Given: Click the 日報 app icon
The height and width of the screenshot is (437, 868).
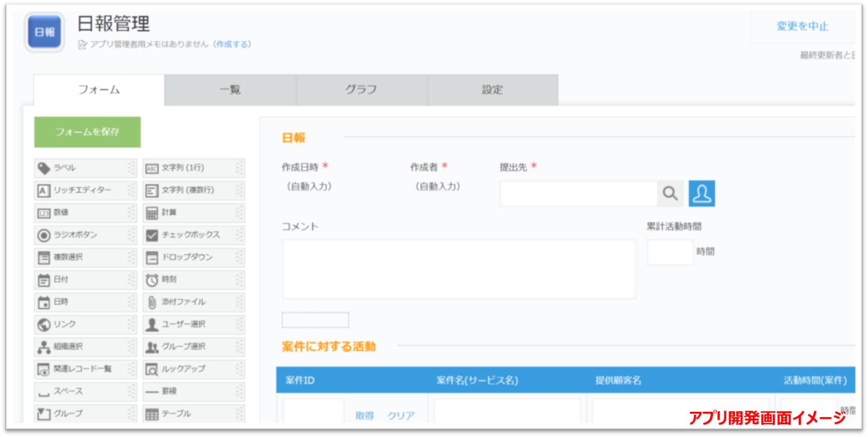Looking at the screenshot, I should (x=44, y=32).
